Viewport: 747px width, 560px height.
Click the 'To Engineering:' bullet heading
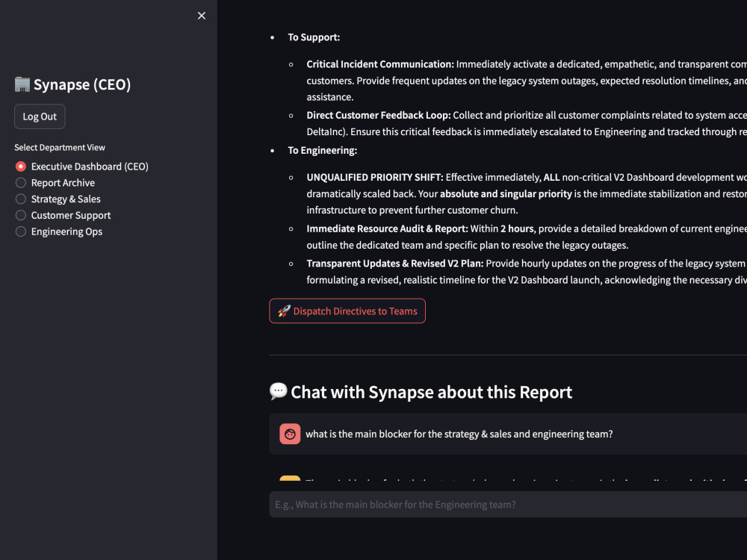coord(322,151)
